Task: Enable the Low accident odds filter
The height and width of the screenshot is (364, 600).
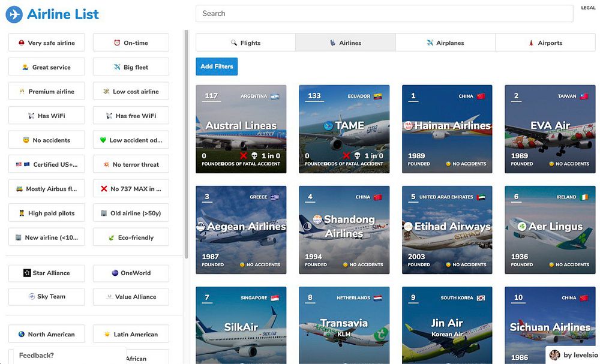Action: (x=131, y=140)
